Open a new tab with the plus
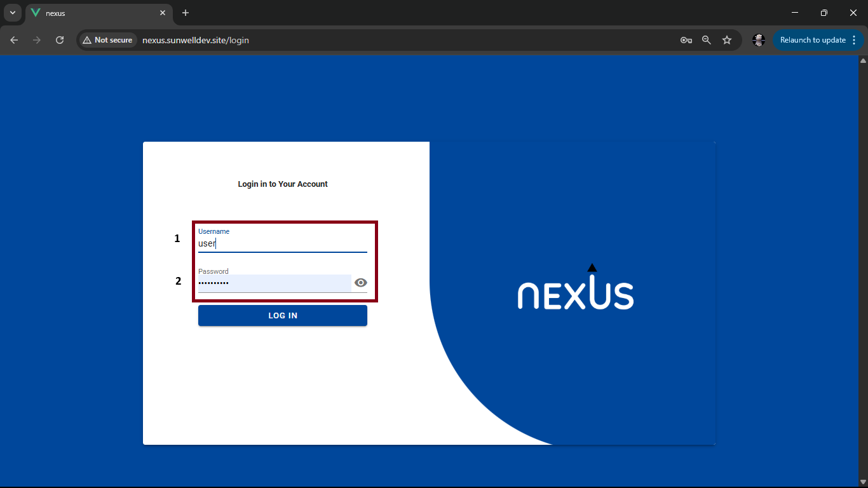Viewport: 868px width, 488px height. pyautogui.click(x=185, y=13)
